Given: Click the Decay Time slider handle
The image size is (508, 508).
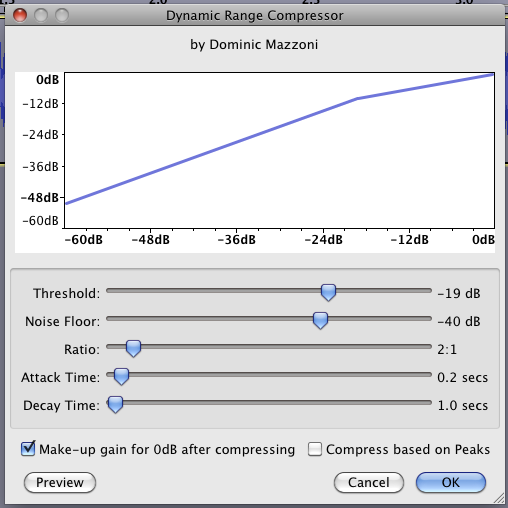Looking at the screenshot, I should [x=115, y=405].
